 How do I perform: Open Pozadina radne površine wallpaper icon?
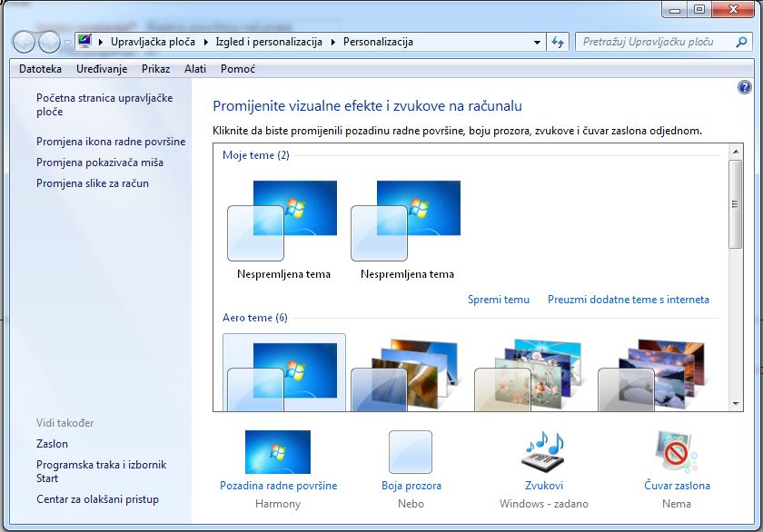pos(278,452)
